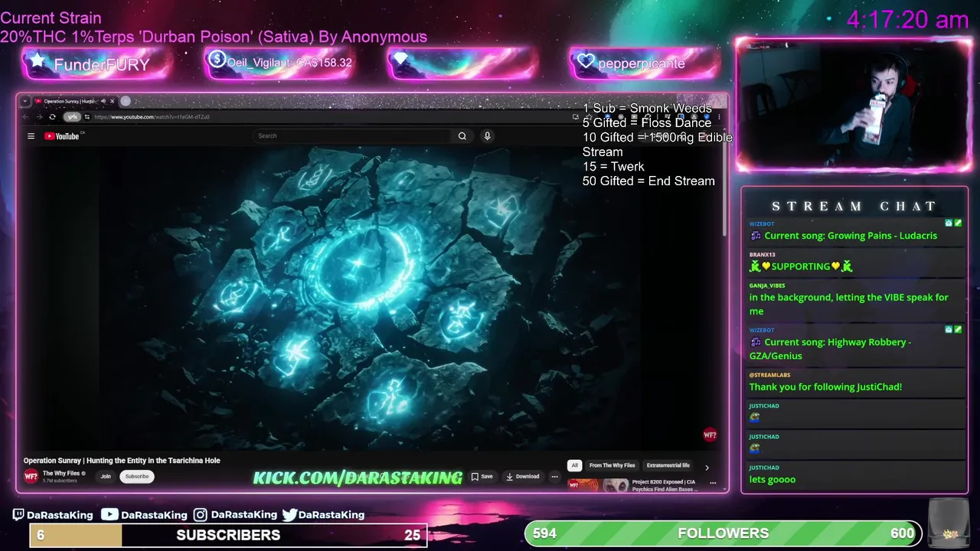Image resolution: width=980 pixels, height=551 pixels.
Task: Open the more actions ellipsis under the video
Action: pyautogui.click(x=554, y=476)
